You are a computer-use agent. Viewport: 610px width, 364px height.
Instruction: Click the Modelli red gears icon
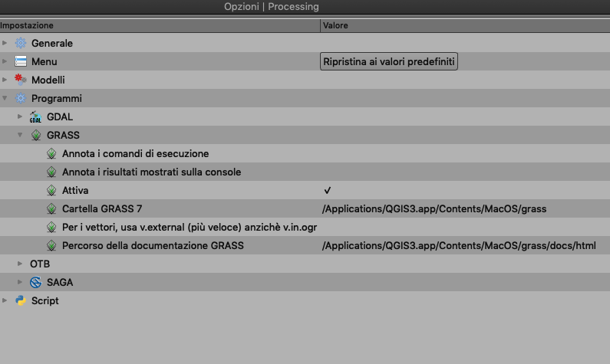[21, 80]
